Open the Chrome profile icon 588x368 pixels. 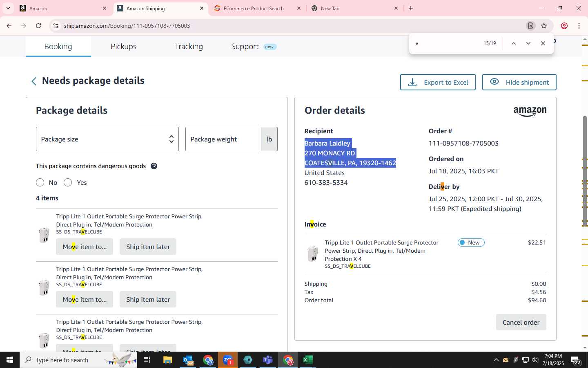pyautogui.click(x=564, y=26)
